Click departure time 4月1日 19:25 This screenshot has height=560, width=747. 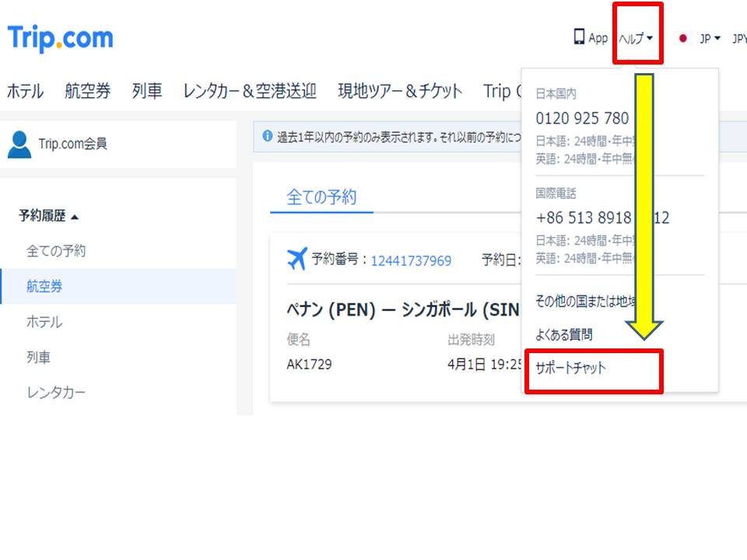coord(485,364)
